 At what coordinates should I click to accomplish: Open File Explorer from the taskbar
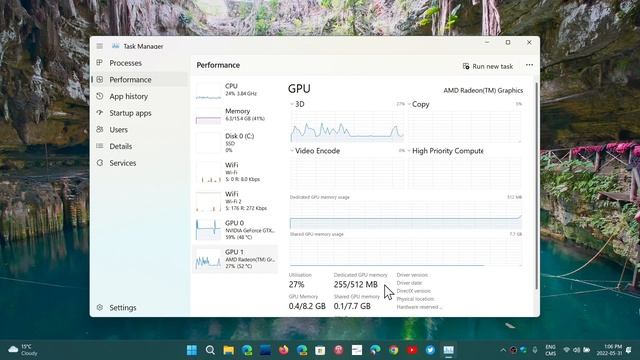tap(229, 350)
